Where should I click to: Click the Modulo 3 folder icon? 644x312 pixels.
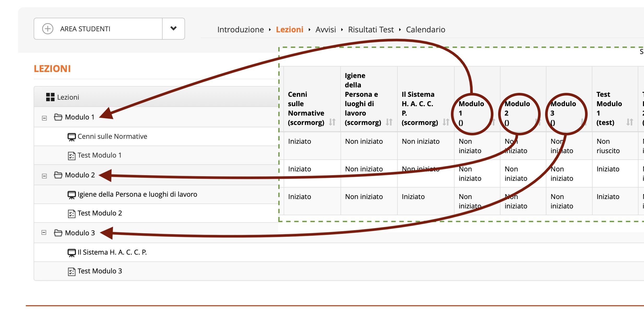pyautogui.click(x=58, y=233)
